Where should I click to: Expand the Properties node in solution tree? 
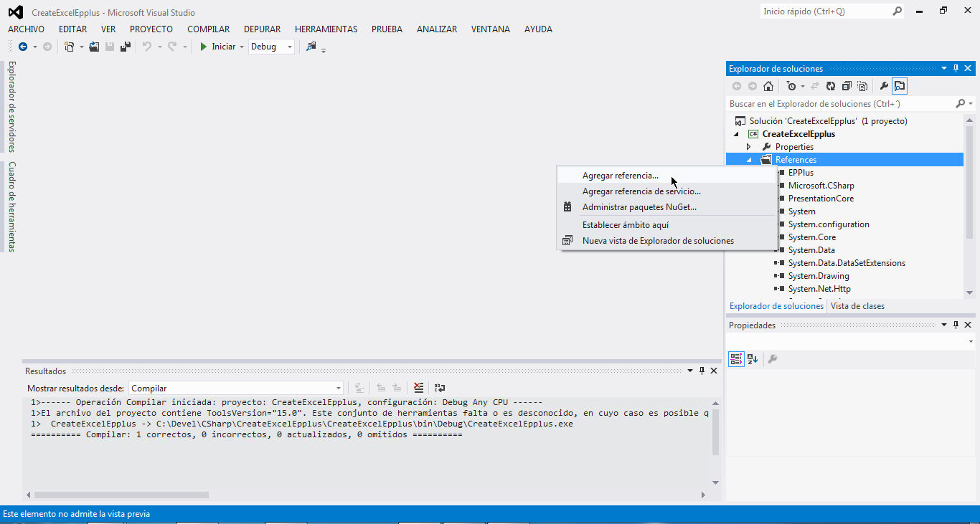[x=748, y=147]
